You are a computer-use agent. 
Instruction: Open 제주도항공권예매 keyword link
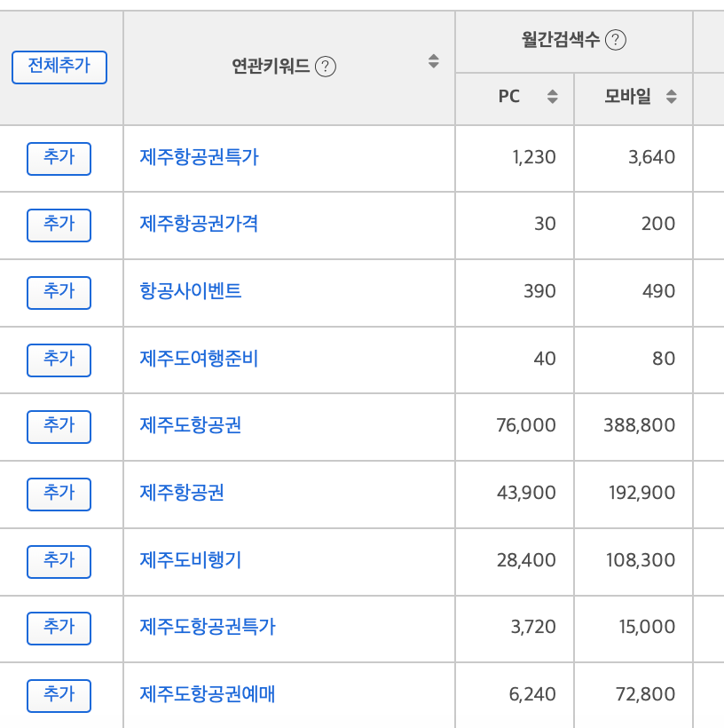coord(208,694)
